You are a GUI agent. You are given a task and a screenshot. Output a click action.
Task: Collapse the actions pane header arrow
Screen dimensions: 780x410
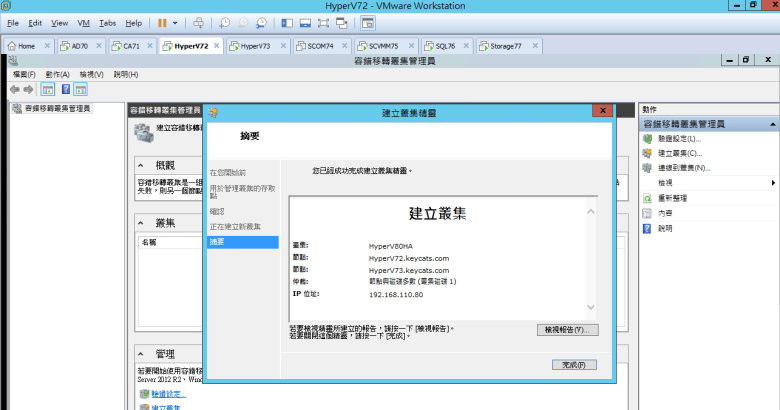(771, 124)
